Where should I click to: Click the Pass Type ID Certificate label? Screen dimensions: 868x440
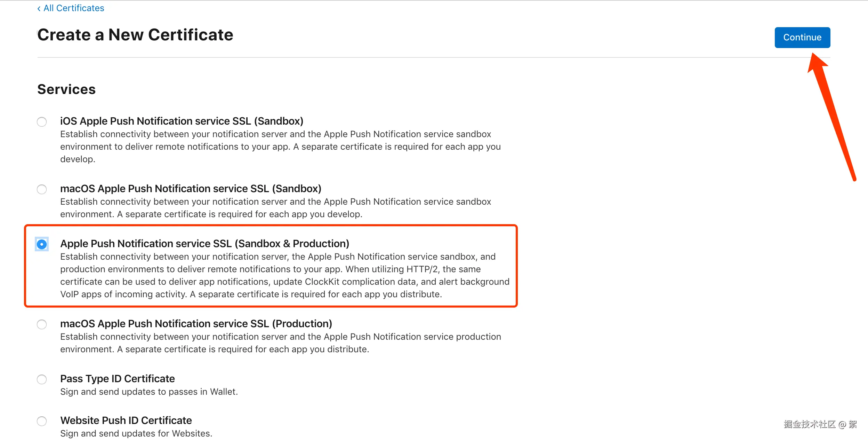(x=118, y=379)
